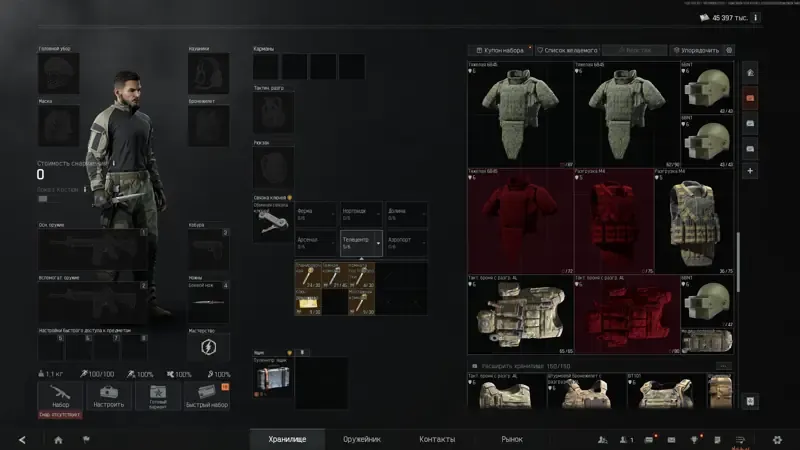Open the friends icon in bottom bar
The width and height of the screenshot is (800, 450).
(x=603, y=439)
